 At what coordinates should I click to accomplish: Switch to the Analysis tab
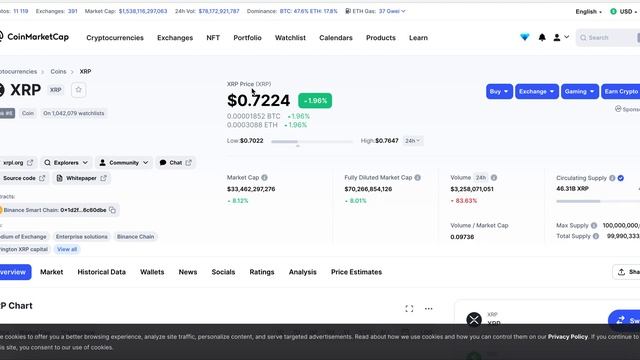(x=302, y=272)
